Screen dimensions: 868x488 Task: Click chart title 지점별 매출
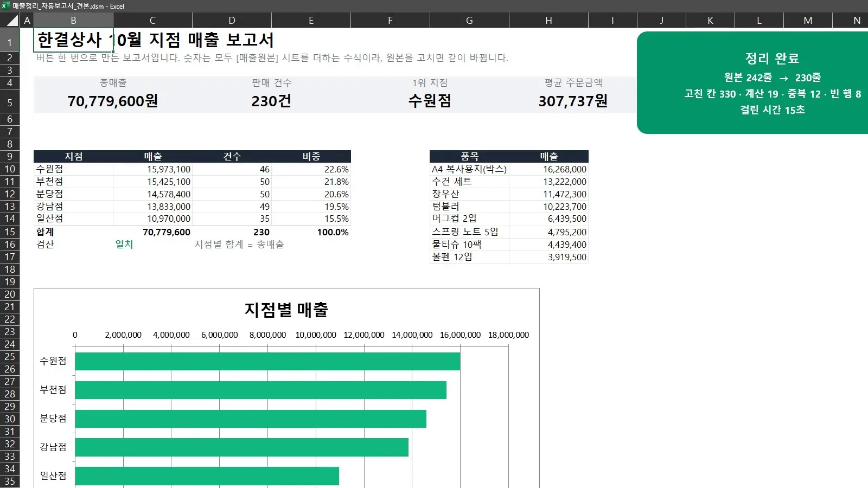click(x=286, y=310)
